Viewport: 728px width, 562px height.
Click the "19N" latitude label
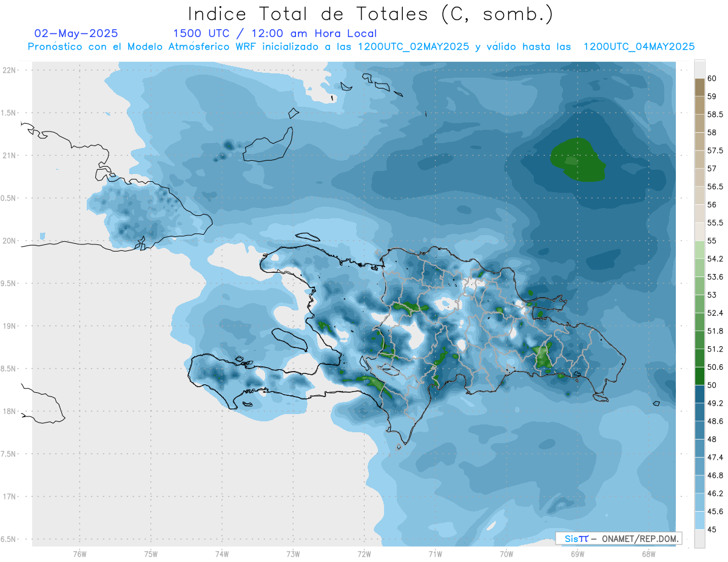[10, 326]
